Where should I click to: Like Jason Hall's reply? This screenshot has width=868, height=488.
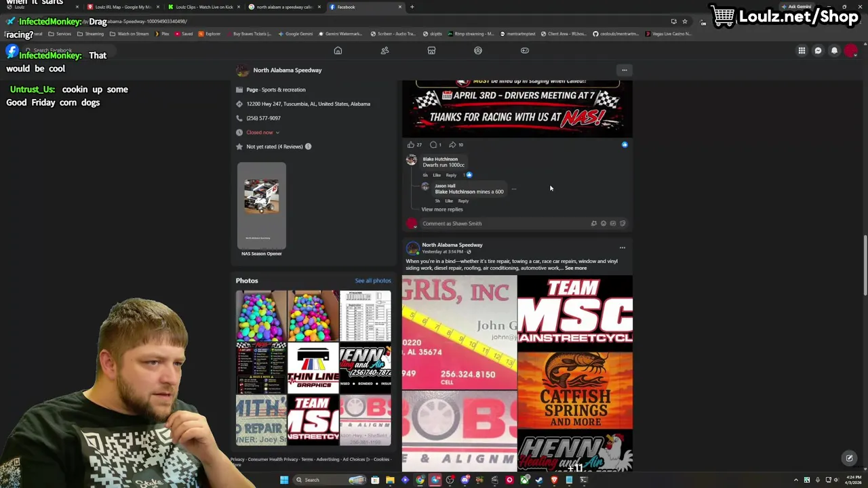click(448, 201)
